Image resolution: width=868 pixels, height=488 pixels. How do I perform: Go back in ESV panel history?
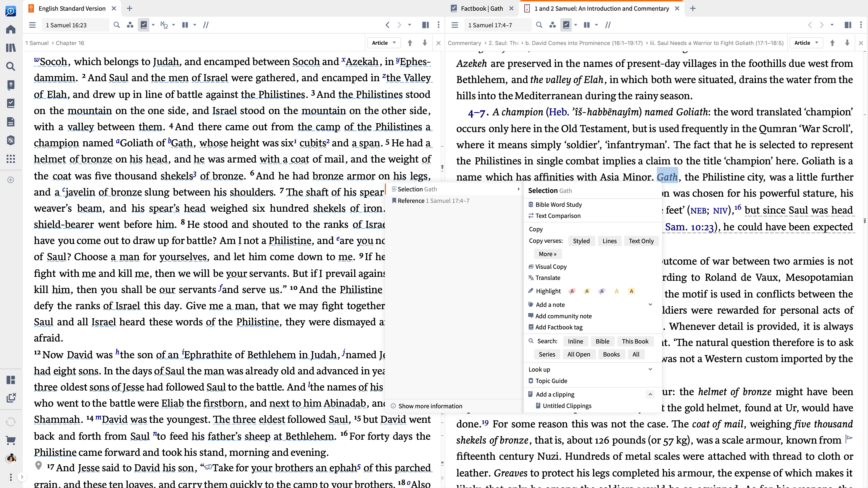tap(388, 25)
